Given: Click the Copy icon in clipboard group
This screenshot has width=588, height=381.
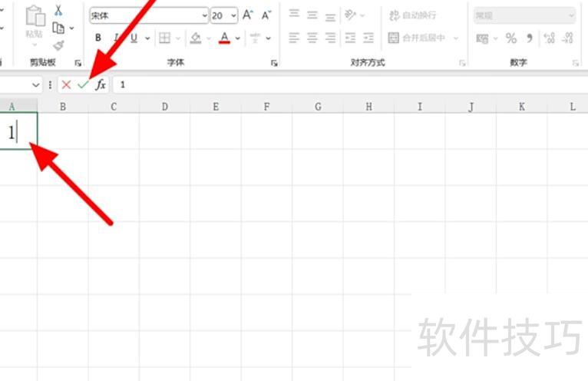Looking at the screenshot, I should click(58, 28).
